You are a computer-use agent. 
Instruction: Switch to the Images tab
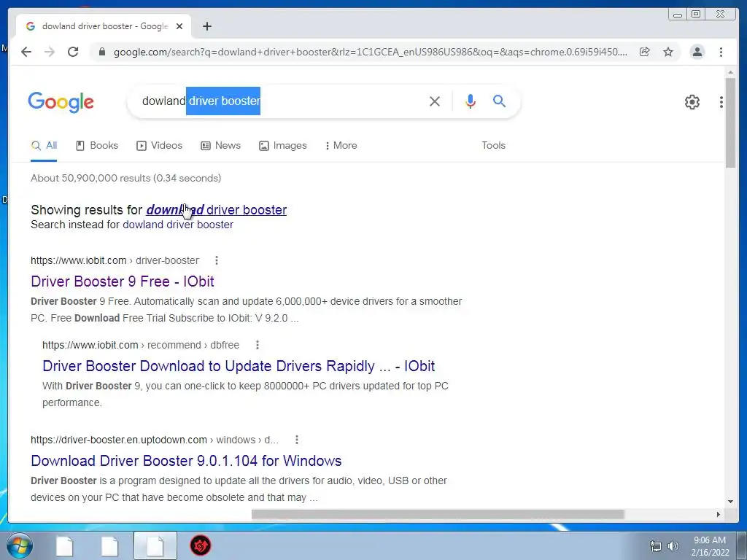pyautogui.click(x=283, y=146)
